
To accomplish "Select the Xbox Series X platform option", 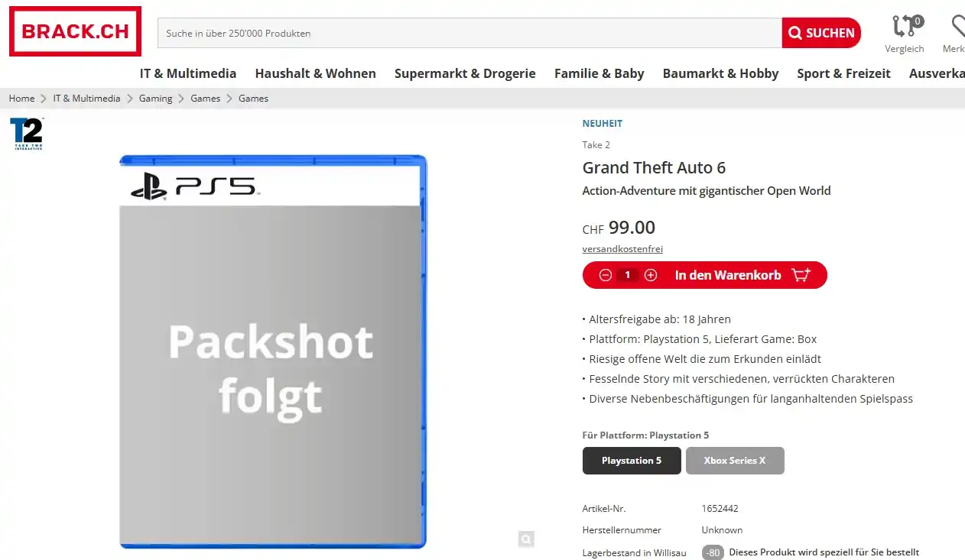I will 735,461.
